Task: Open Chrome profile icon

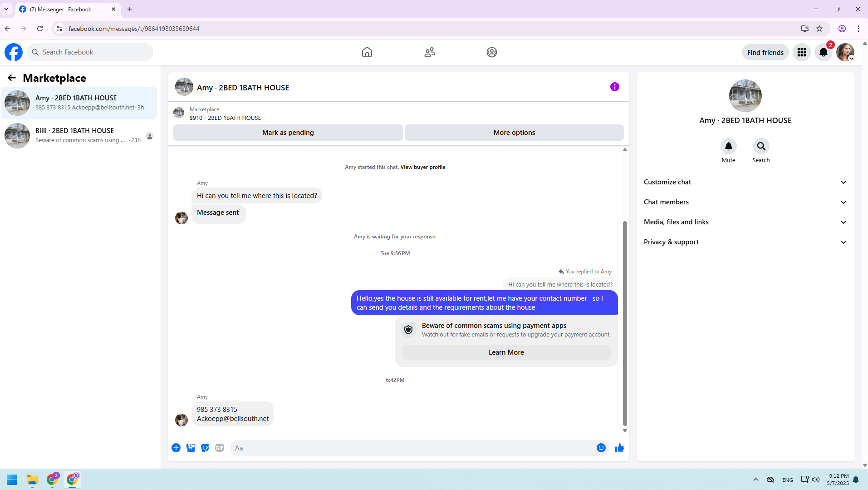Action: tap(842, 29)
